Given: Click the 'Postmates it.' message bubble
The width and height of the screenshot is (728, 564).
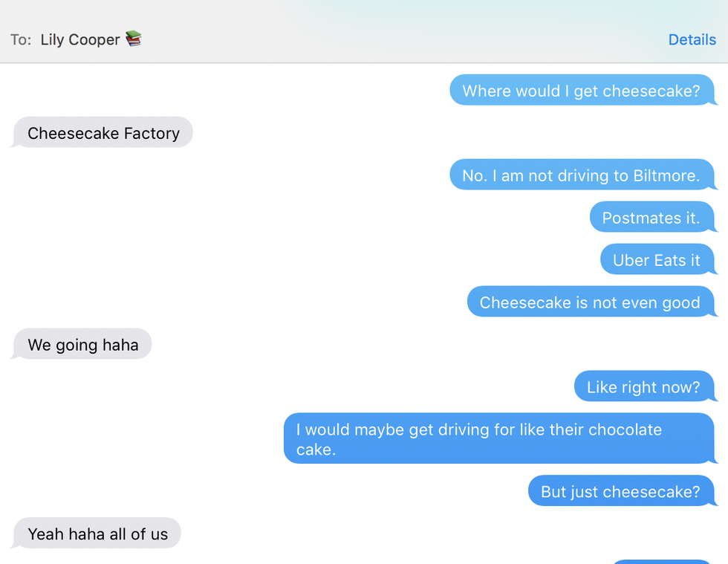Looking at the screenshot, I should pyautogui.click(x=651, y=217).
